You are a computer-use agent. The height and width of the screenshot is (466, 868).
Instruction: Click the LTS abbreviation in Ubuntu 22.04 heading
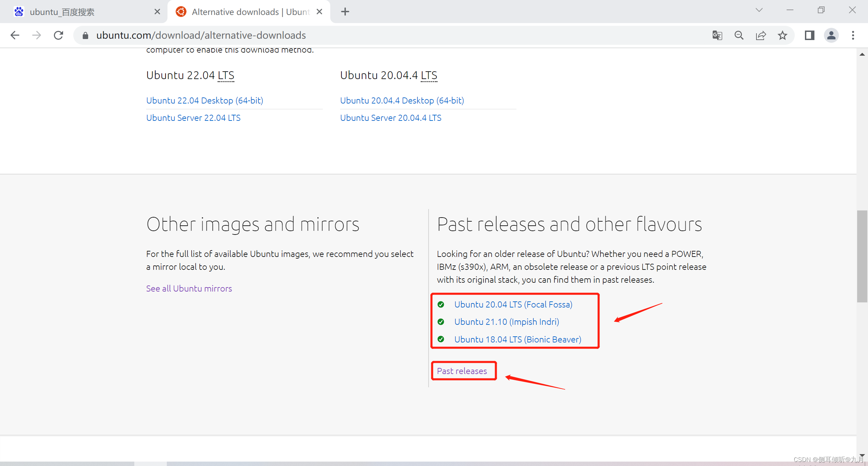(226, 75)
